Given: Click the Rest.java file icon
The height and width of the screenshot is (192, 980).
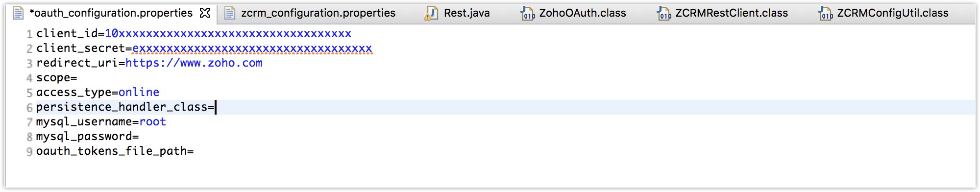Looking at the screenshot, I should [431, 13].
